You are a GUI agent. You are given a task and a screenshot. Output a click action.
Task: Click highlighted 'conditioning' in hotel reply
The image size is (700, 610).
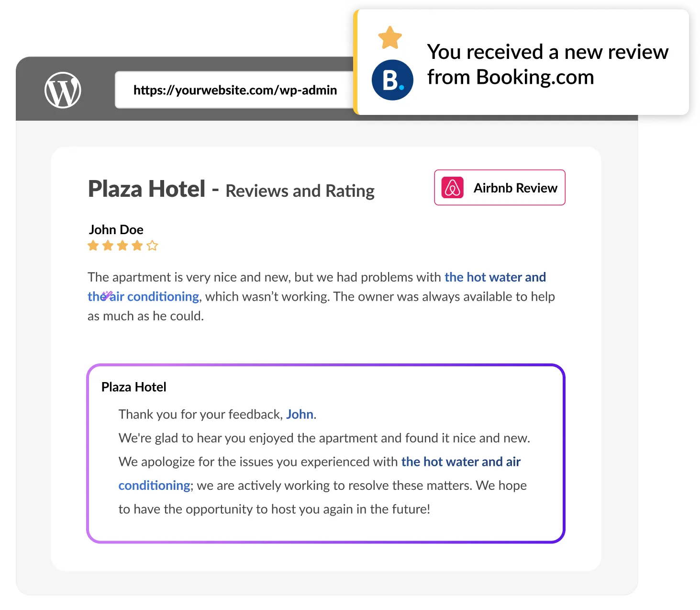click(x=155, y=486)
